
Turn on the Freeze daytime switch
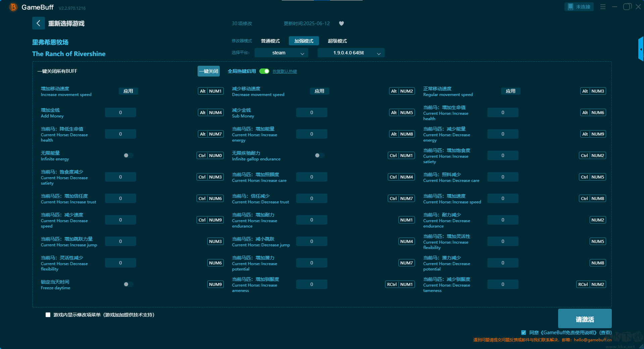click(128, 284)
